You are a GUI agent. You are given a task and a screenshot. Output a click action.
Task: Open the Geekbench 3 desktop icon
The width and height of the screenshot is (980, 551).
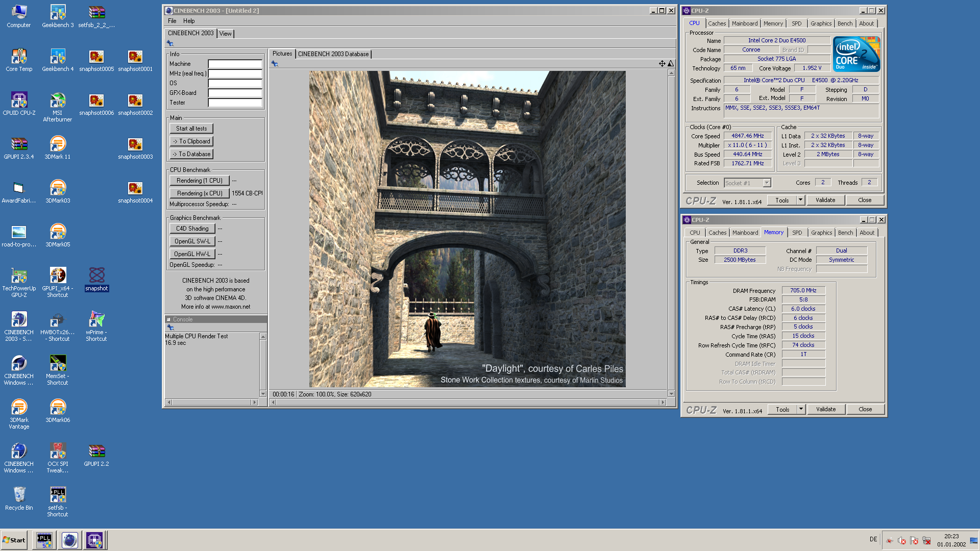(x=58, y=16)
